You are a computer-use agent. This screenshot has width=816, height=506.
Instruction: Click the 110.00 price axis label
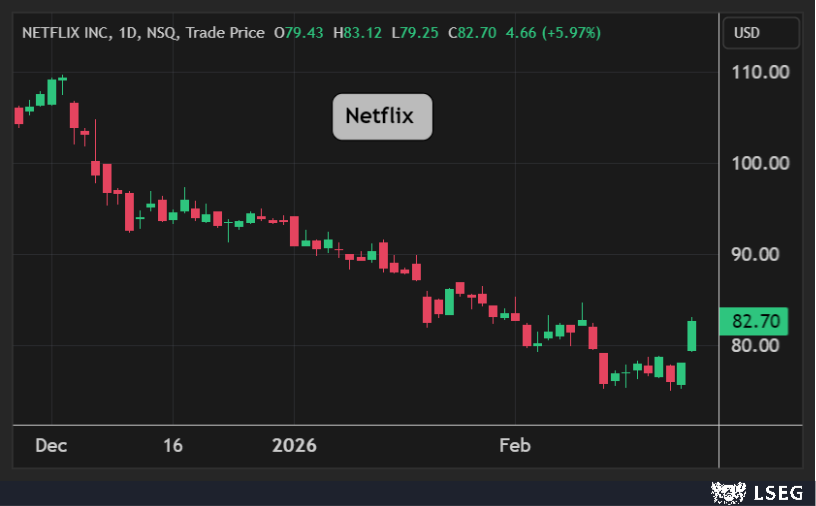coord(760,72)
